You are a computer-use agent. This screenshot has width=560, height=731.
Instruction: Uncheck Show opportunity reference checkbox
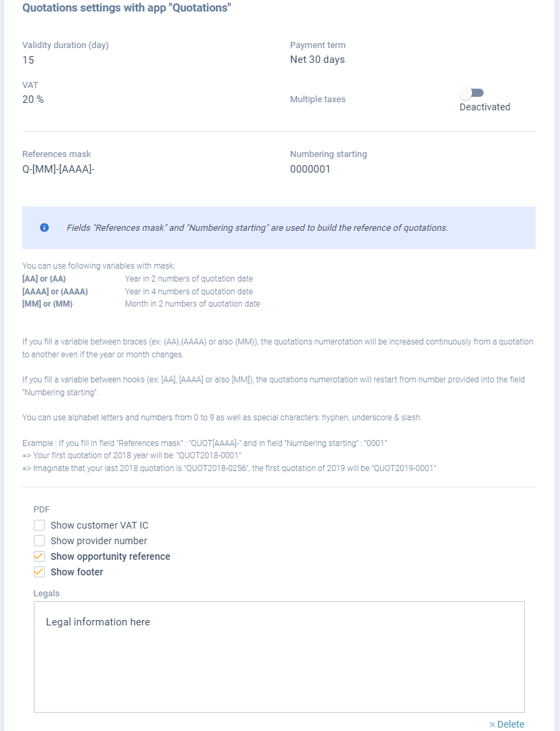click(39, 556)
